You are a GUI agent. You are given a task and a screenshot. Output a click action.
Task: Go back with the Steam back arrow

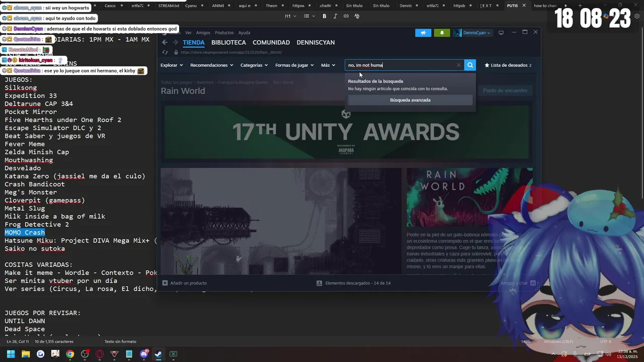tap(165, 42)
